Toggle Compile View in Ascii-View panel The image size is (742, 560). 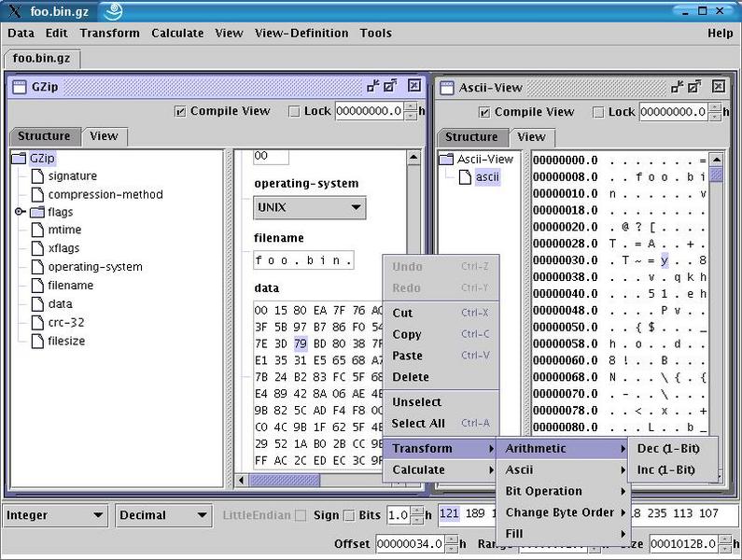click(484, 113)
